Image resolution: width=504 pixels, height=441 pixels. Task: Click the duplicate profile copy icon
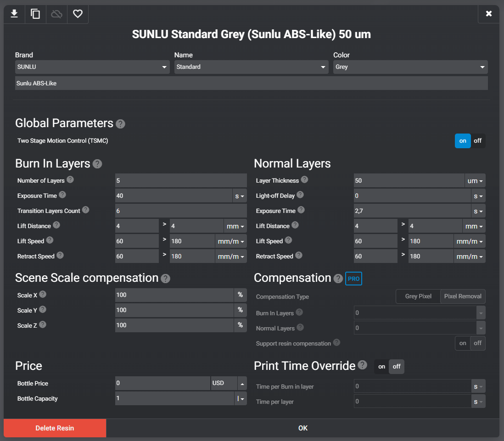[35, 14]
